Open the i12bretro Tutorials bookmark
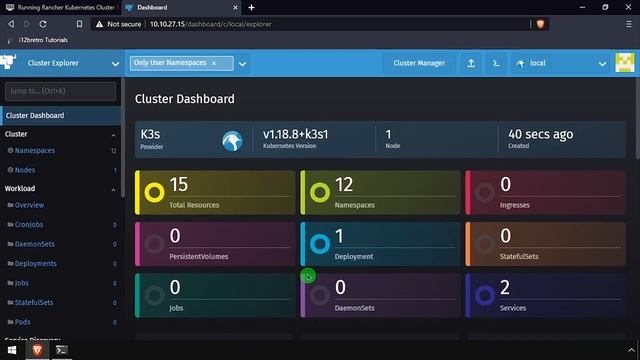 click(x=38, y=40)
